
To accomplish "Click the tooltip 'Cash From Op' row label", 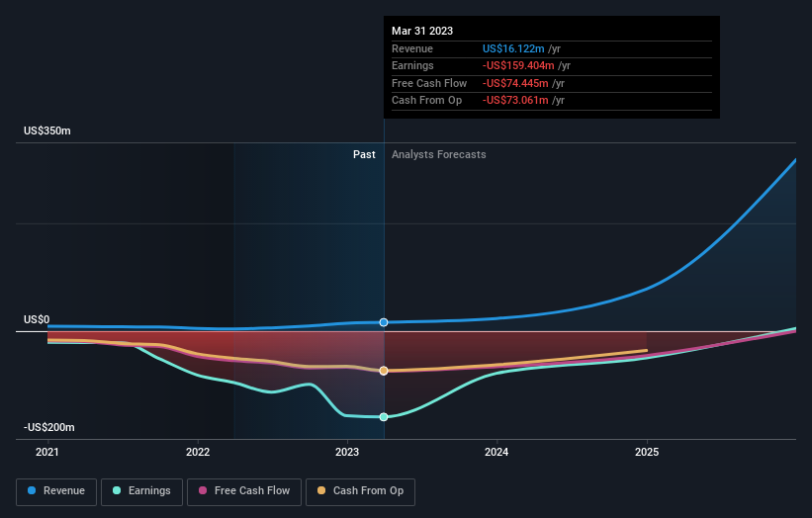I will pos(426,101).
